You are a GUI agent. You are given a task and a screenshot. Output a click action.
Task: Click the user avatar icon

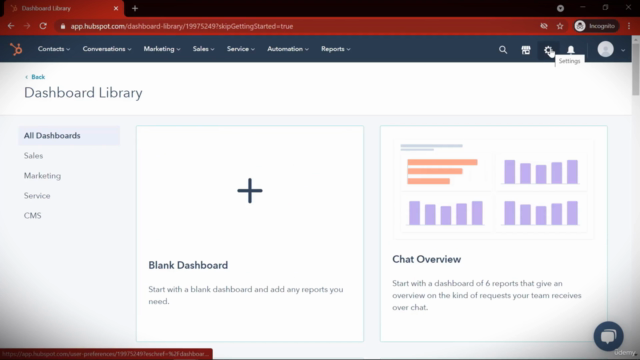(605, 49)
